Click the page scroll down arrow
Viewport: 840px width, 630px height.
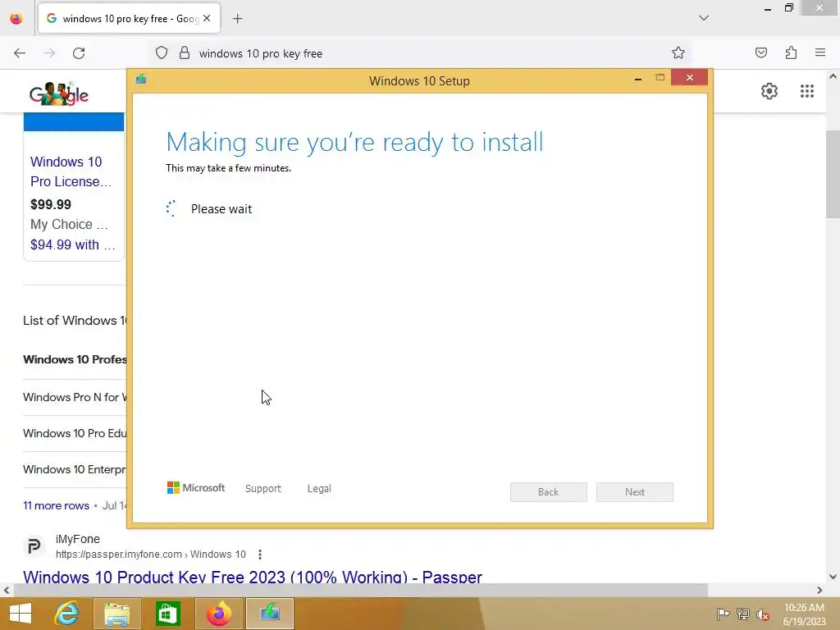(833, 577)
